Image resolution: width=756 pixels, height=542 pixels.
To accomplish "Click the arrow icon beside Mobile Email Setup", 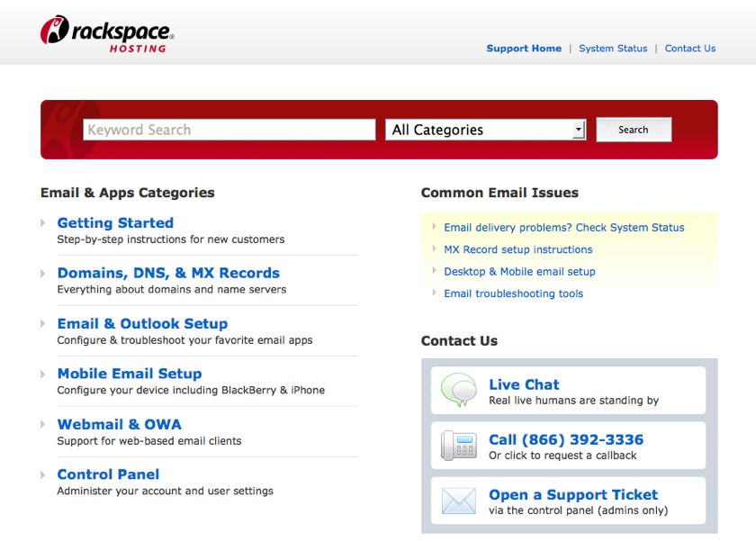I will coord(43,374).
